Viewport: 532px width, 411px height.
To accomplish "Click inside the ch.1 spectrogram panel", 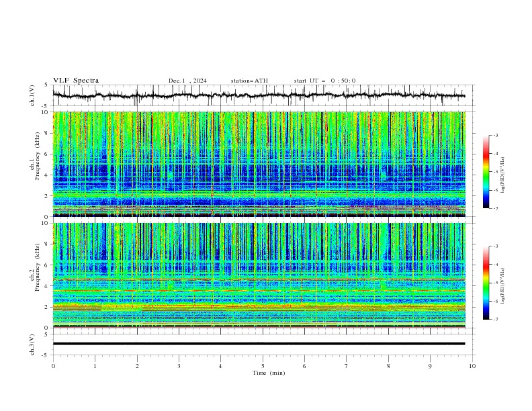I will [259, 164].
